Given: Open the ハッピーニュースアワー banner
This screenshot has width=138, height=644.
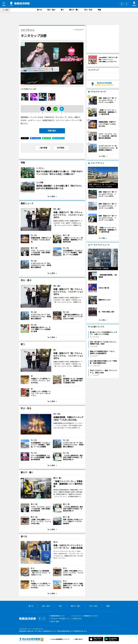Looking at the screenshot, I should coord(103,84).
